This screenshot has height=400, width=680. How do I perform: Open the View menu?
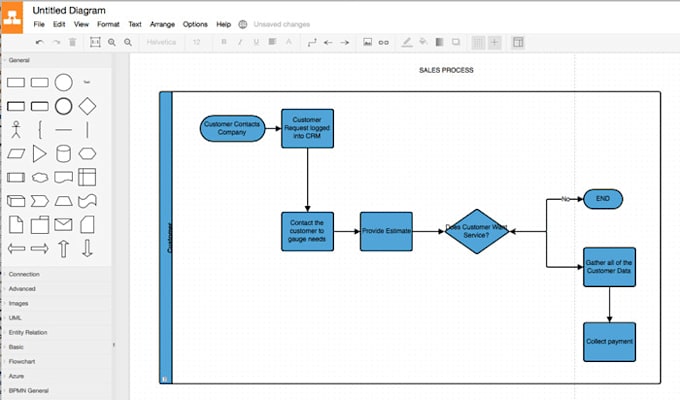pos(81,24)
